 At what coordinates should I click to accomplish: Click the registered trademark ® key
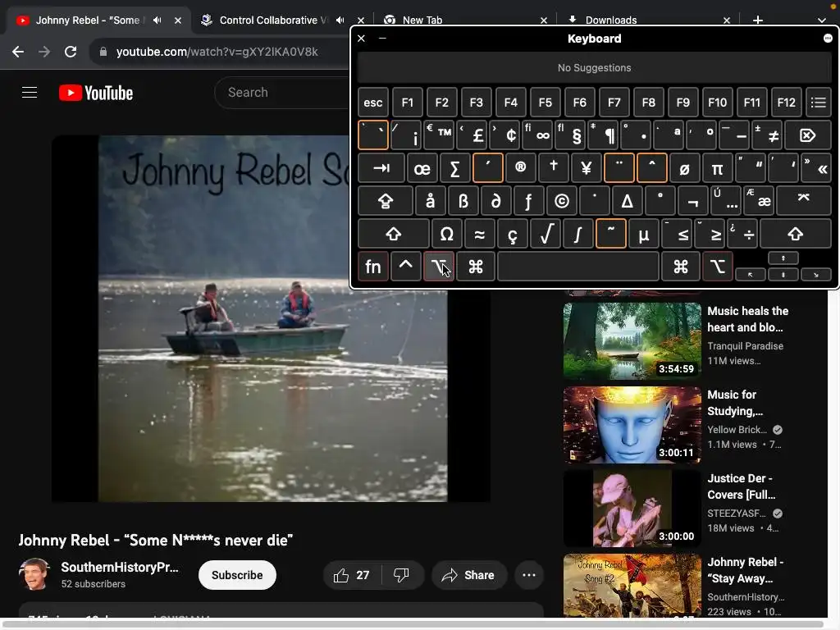(x=520, y=168)
